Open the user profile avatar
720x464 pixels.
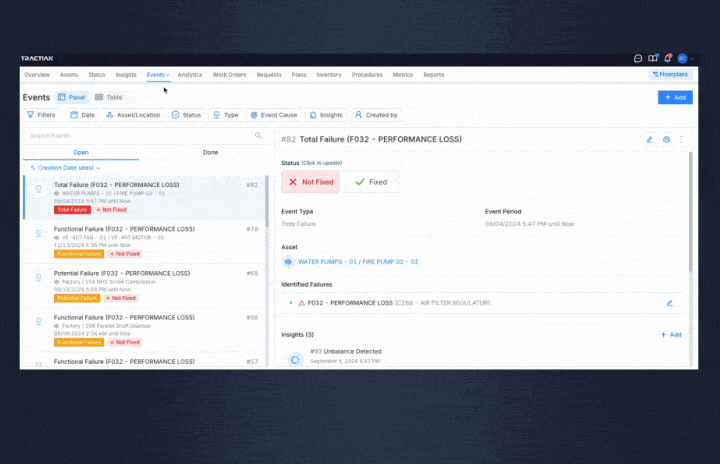coord(682,58)
